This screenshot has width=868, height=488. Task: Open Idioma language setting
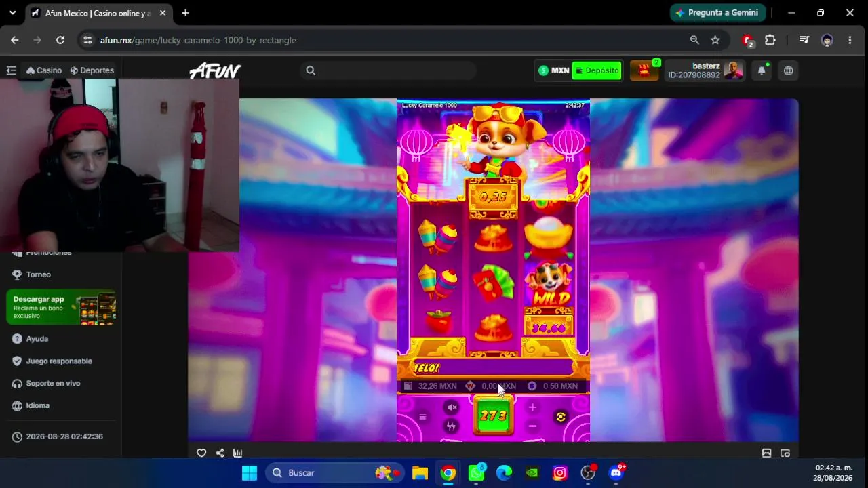31,406
